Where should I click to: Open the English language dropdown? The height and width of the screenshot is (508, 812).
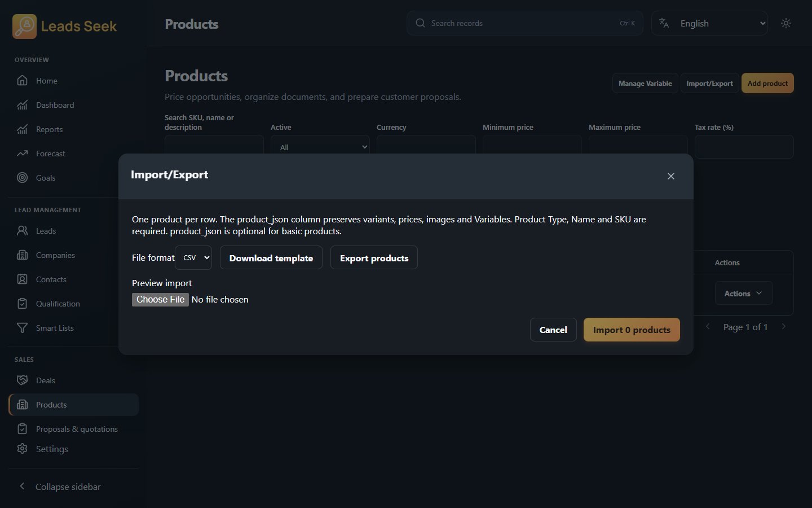[x=709, y=23]
